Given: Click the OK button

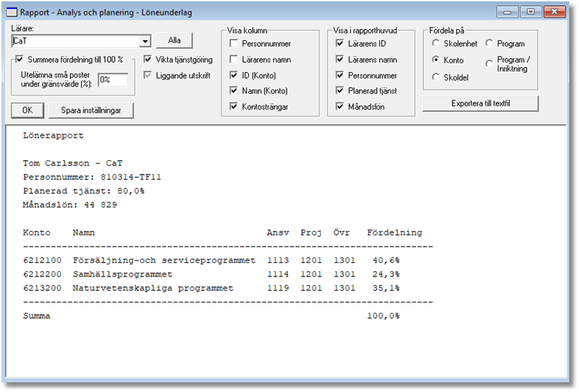Looking at the screenshot, I should [x=28, y=110].
